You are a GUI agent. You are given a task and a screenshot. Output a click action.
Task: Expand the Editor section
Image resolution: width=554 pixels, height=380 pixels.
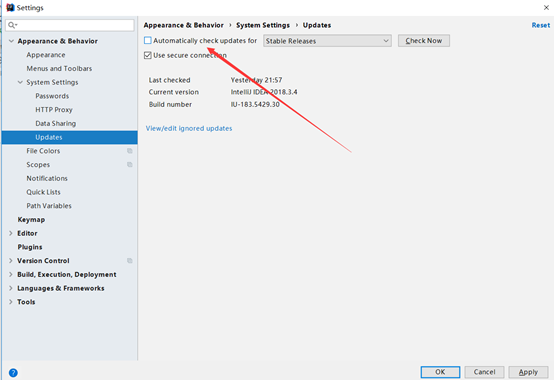11,233
